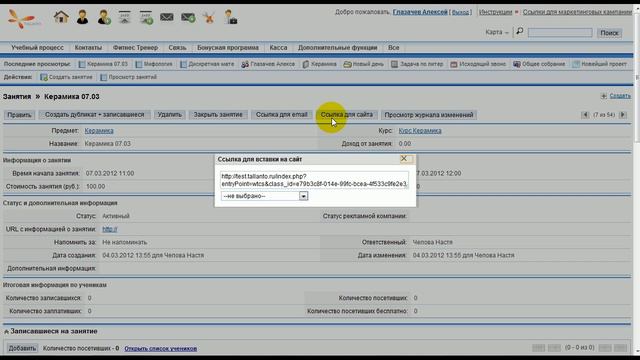This screenshot has width=640, height=360.
Task: Open the contacts person icon
Action: click(x=82, y=17)
